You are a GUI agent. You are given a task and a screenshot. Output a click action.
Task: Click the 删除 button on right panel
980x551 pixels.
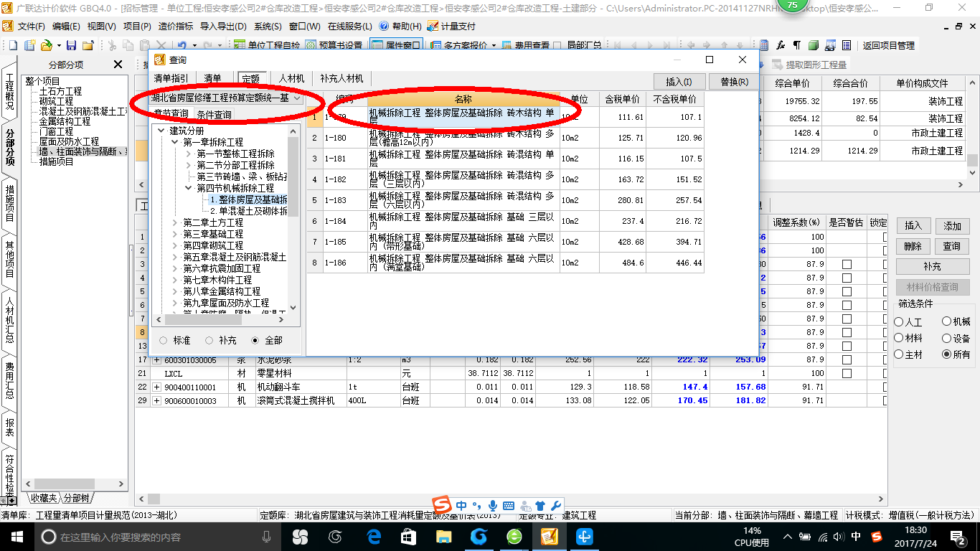click(913, 246)
